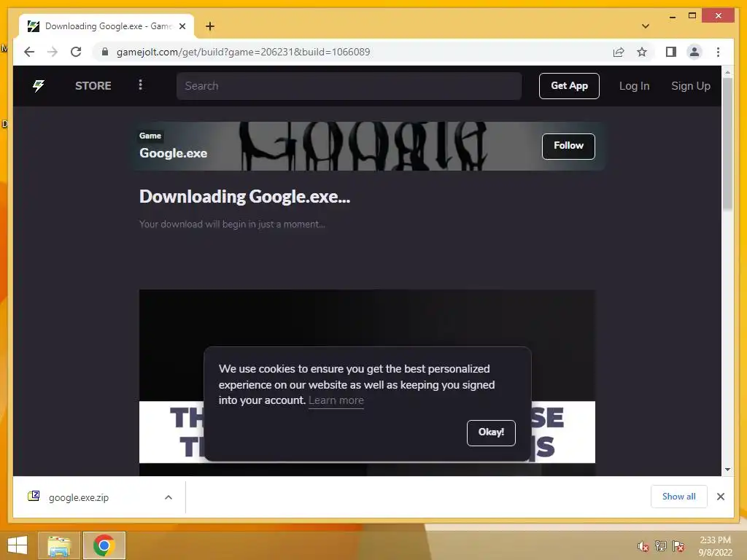The image size is (747, 560).
Task: Click the browser forward arrow
Action: (x=53, y=52)
